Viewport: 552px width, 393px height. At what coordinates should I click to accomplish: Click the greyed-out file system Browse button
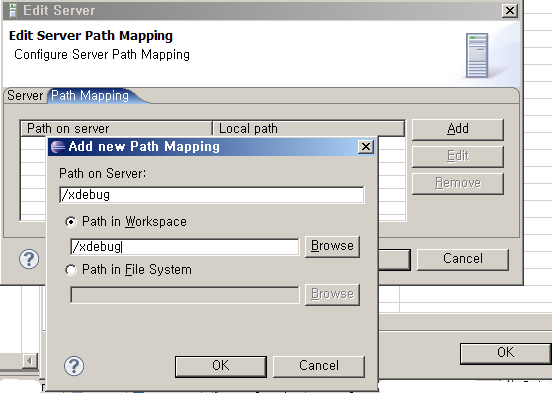pos(332,294)
